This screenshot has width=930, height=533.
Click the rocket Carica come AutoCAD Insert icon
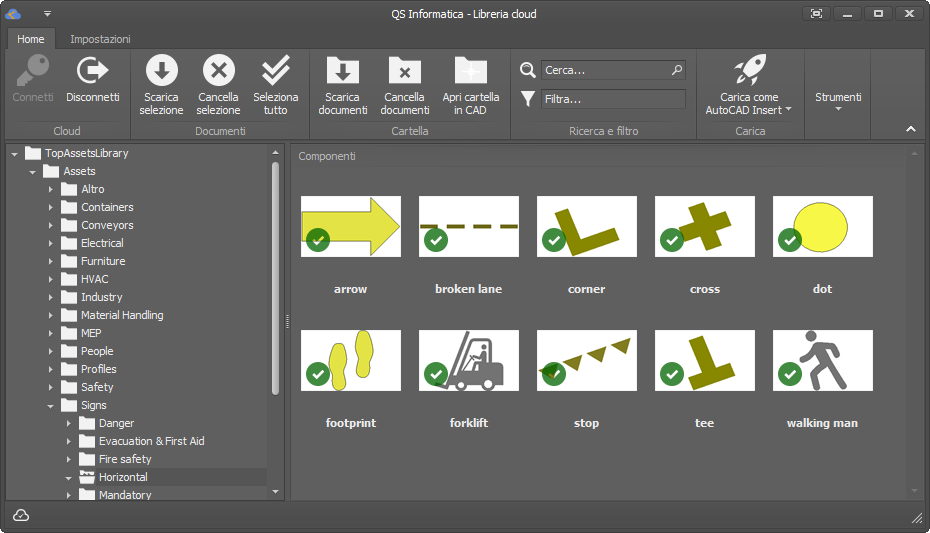pyautogui.click(x=749, y=70)
